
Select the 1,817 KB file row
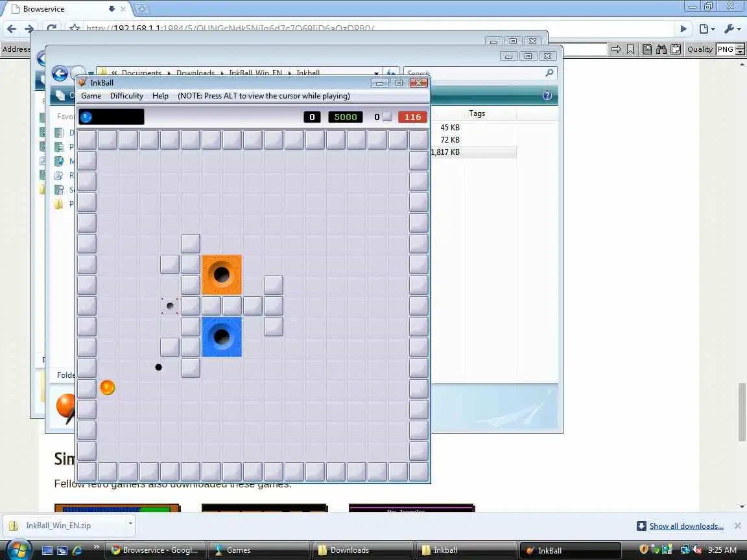point(473,152)
